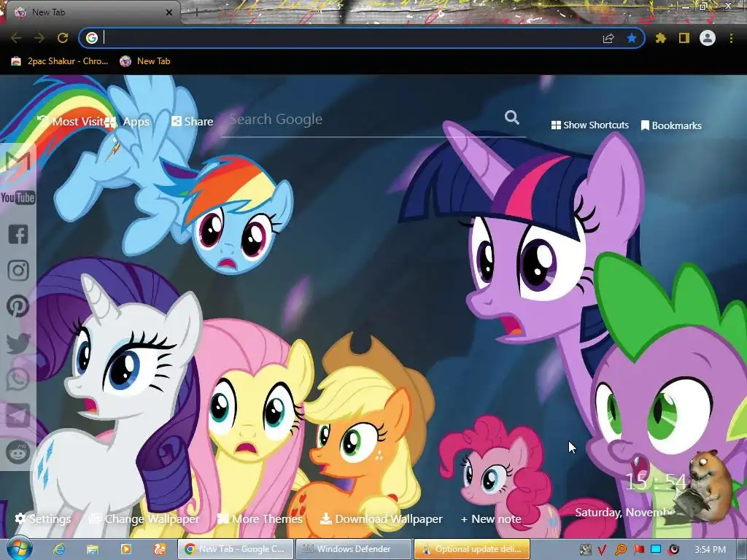The image size is (747, 560).
Task: Open Gmail from the left sidebar
Action: [18, 161]
